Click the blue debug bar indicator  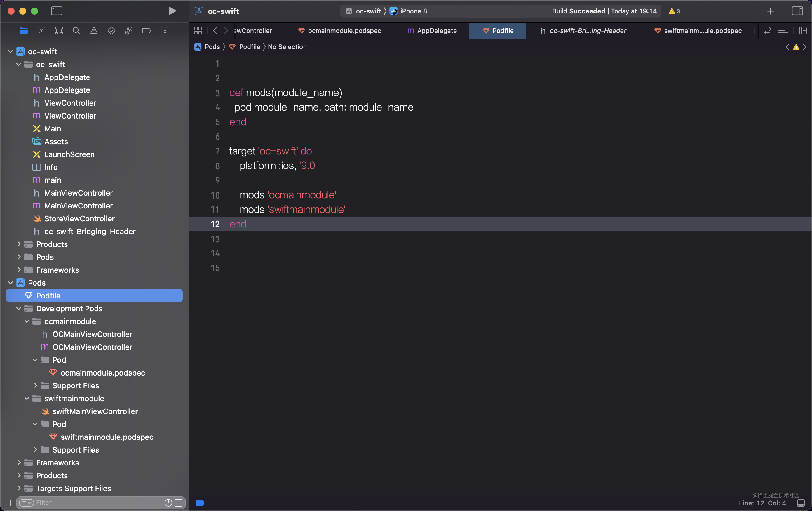200,503
